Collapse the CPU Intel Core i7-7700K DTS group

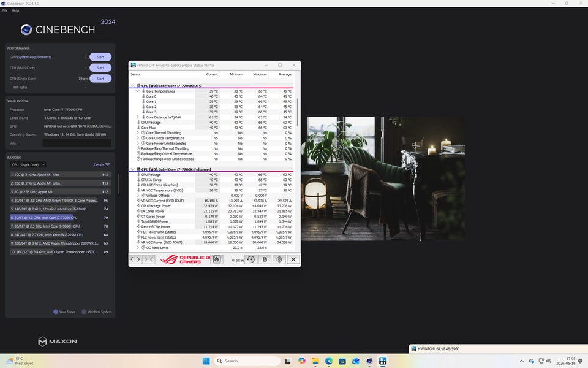click(x=132, y=86)
